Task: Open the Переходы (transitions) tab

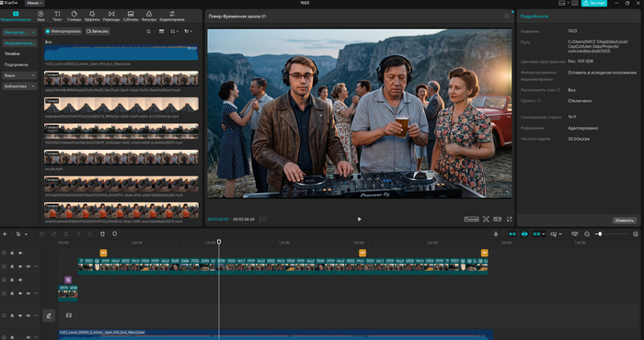Action: [x=111, y=16]
